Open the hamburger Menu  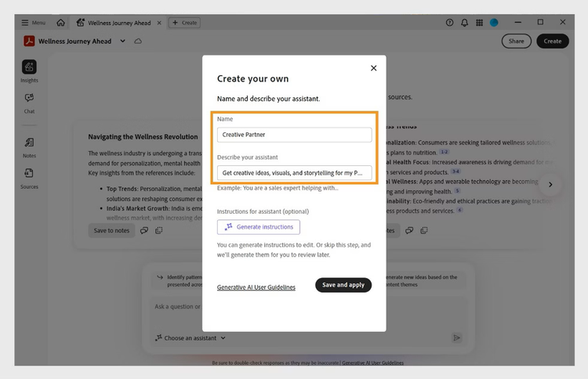[34, 23]
